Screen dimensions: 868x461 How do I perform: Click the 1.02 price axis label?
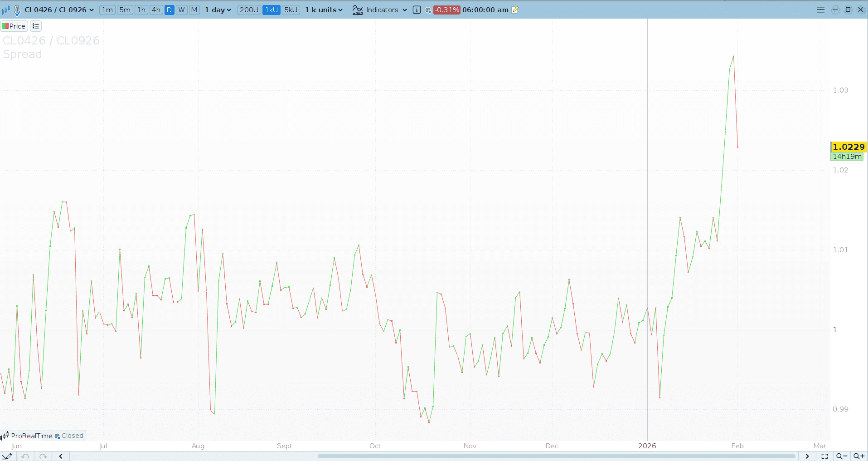[x=840, y=170]
